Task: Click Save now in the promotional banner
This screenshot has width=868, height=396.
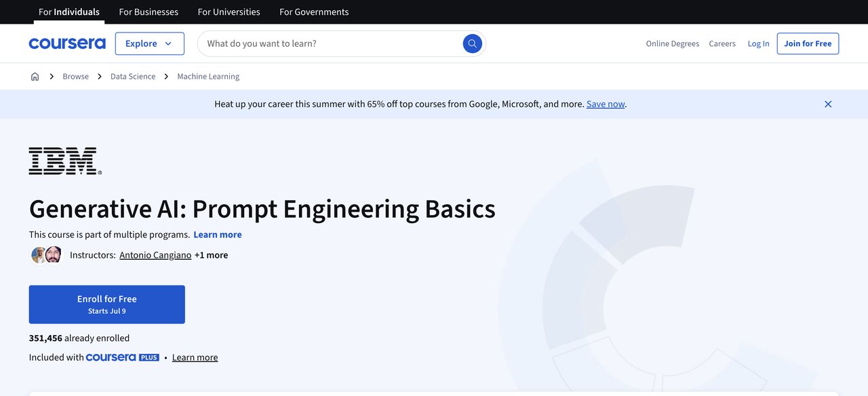Action: 605,103
